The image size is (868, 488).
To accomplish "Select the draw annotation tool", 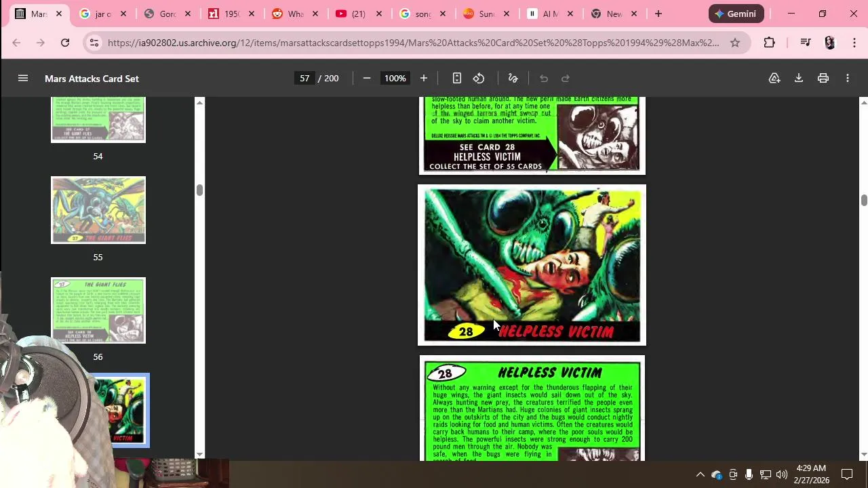I will [x=513, y=79].
